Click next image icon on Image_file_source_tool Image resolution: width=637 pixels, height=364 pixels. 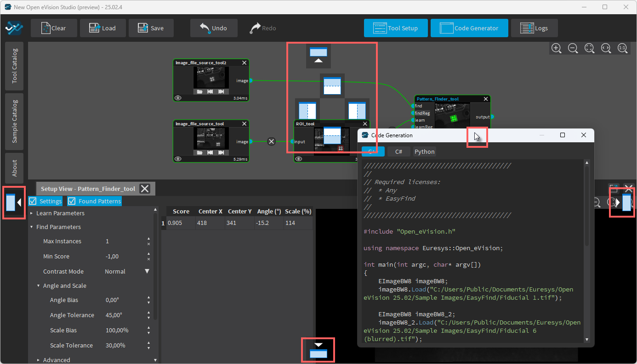click(x=221, y=152)
